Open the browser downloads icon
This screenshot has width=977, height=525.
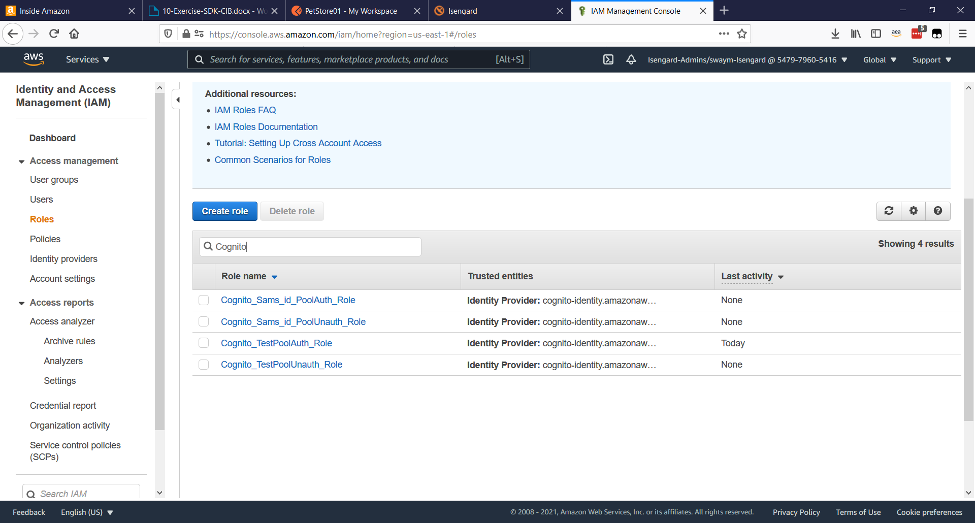pyautogui.click(x=835, y=34)
